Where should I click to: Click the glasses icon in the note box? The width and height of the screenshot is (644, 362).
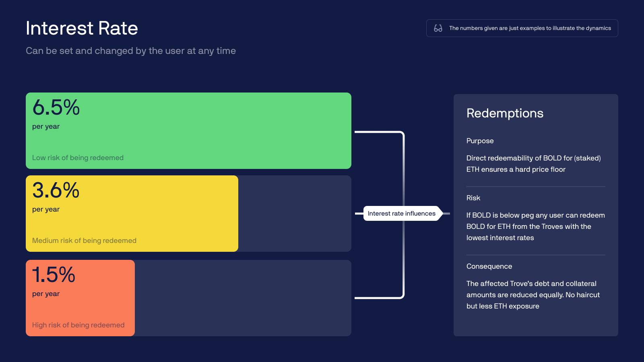(438, 28)
